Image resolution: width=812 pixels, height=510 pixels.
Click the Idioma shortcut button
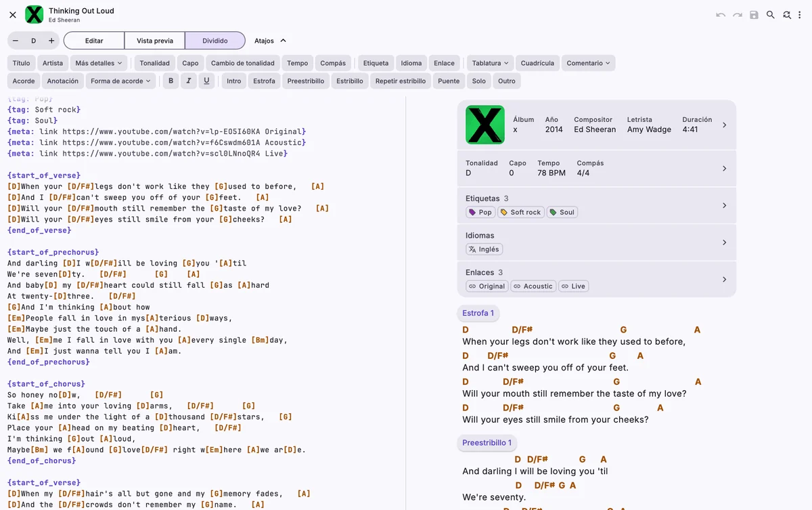click(x=411, y=63)
